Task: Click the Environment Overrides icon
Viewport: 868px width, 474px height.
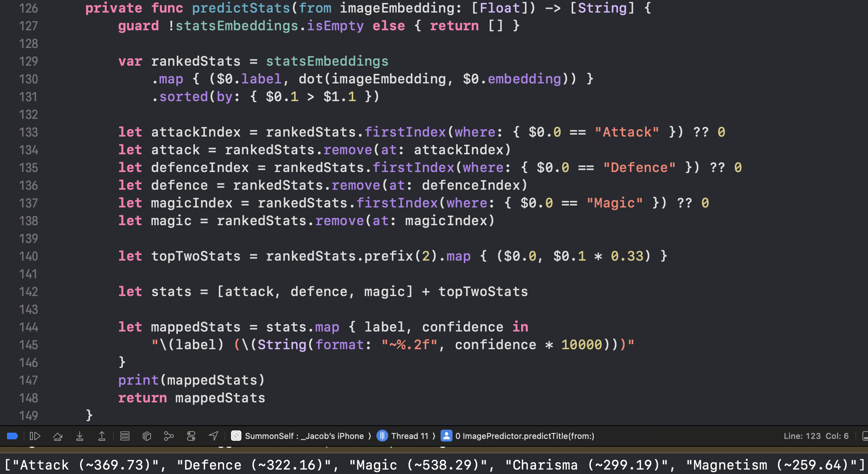Action: [191, 436]
